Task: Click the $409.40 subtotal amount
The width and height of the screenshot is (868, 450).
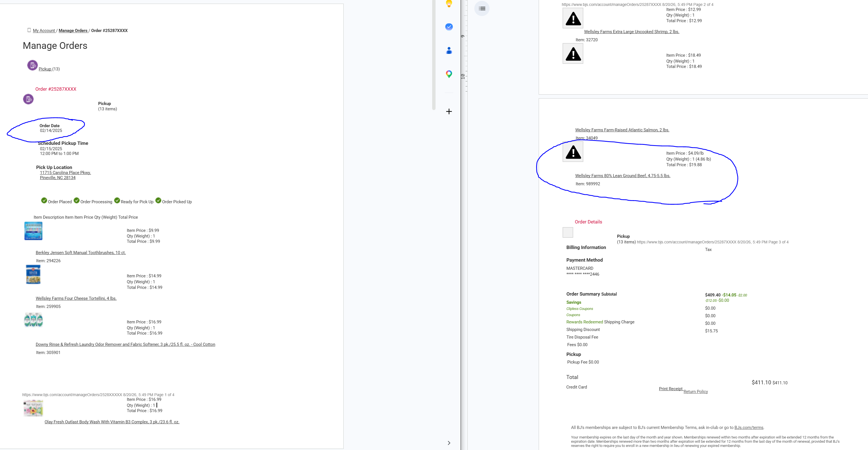Action: tap(713, 295)
